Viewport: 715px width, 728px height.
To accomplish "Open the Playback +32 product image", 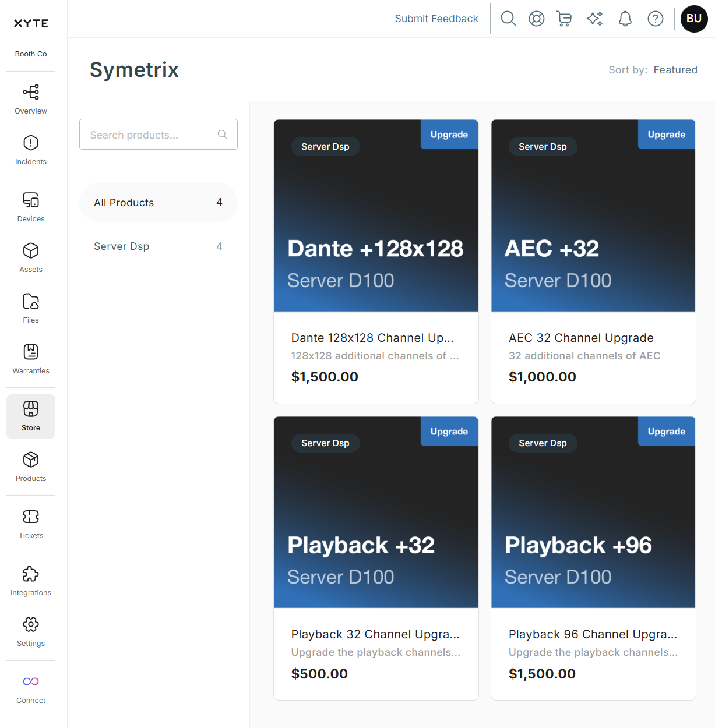I will coord(376,513).
